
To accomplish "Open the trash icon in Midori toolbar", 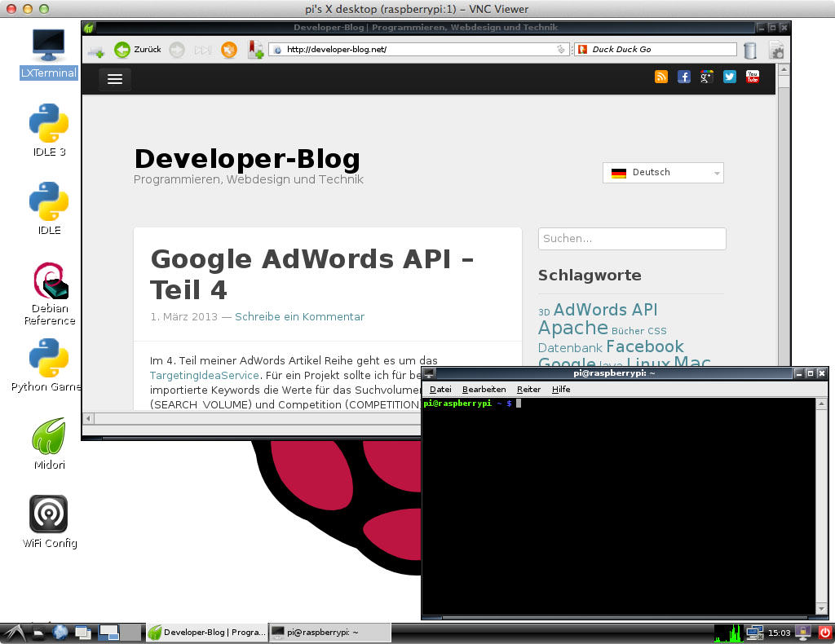I will pyautogui.click(x=749, y=50).
